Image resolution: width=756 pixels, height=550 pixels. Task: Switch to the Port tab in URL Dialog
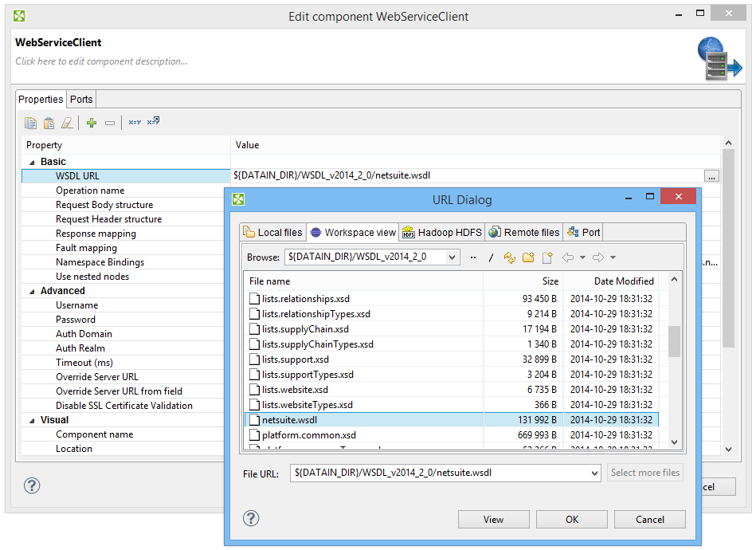(583, 233)
